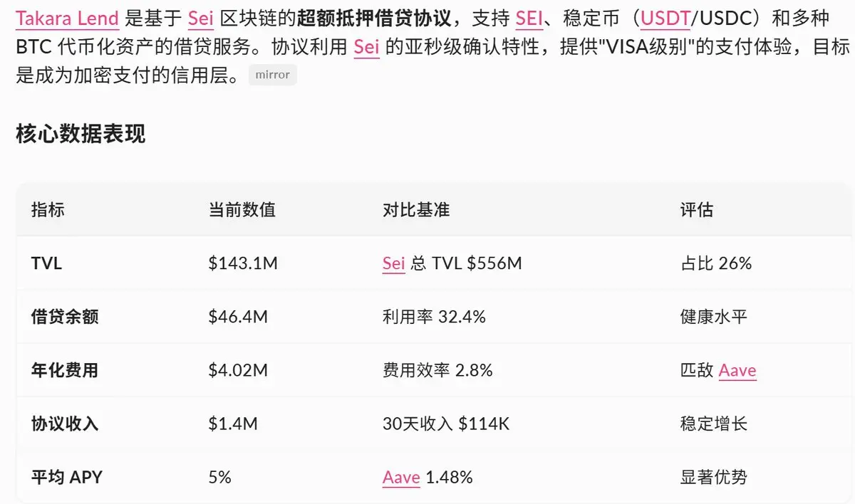This screenshot has height=504, width=855.
Task: Select the $46.4M 借贷余额 value
Action: pyautogui.click(x=238, y=317)
